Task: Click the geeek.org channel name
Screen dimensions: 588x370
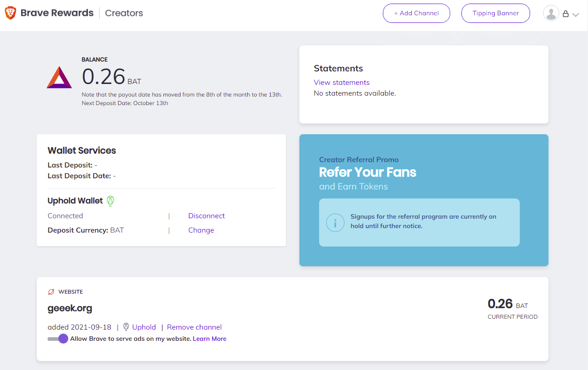Action: pos(70,308)
